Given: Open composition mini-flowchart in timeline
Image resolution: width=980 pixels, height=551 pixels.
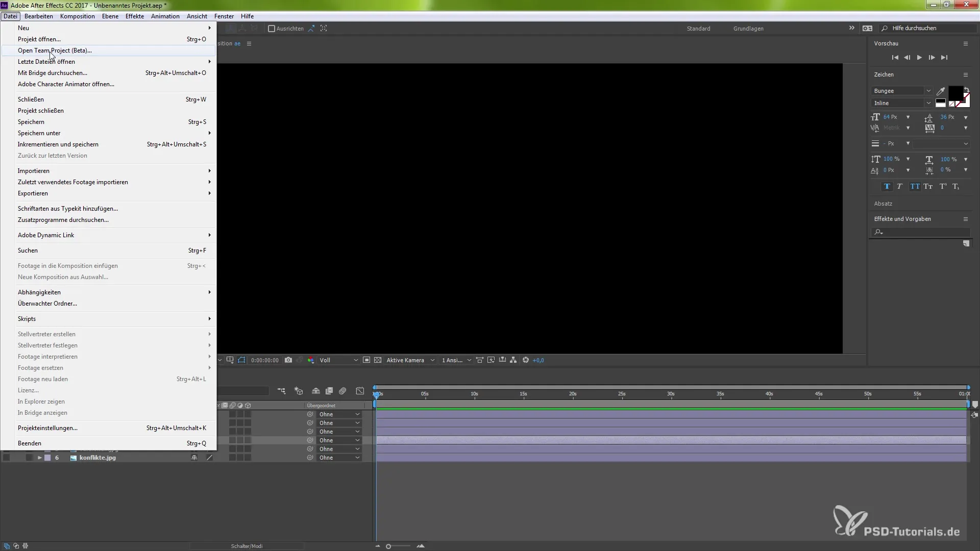Looking at the screenshot, I should pos(281,391).
